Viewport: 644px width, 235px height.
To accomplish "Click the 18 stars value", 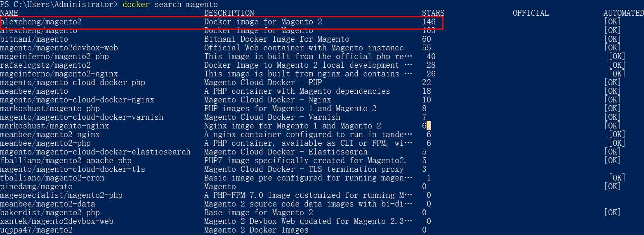I will click(427, 91).
